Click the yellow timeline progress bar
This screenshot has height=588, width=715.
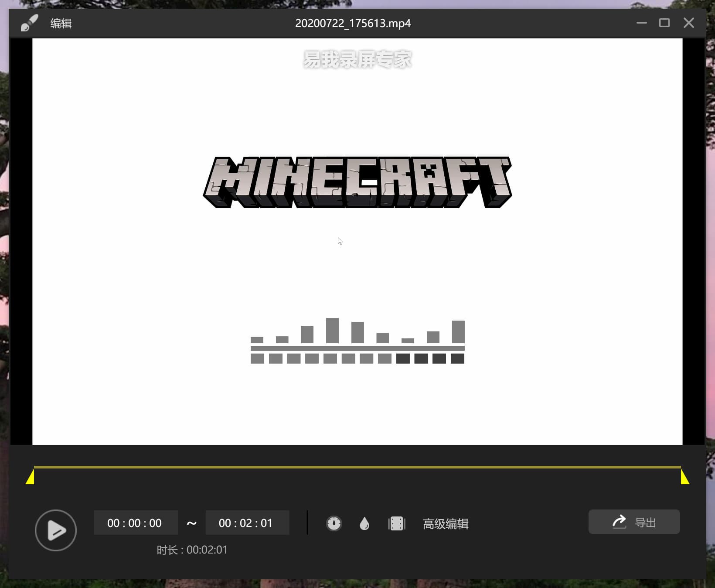click(x=357, y=467)
